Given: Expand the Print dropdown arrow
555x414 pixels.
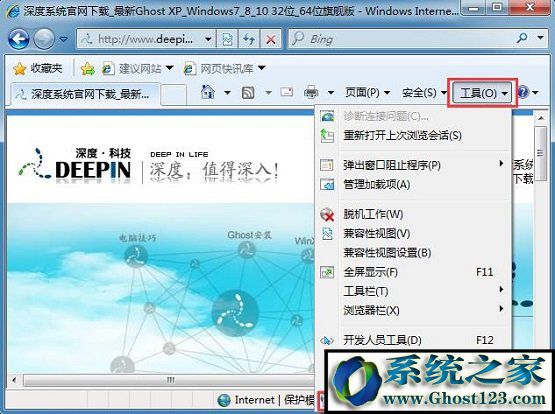Looking at the screenshot, I should click(331, 93).
